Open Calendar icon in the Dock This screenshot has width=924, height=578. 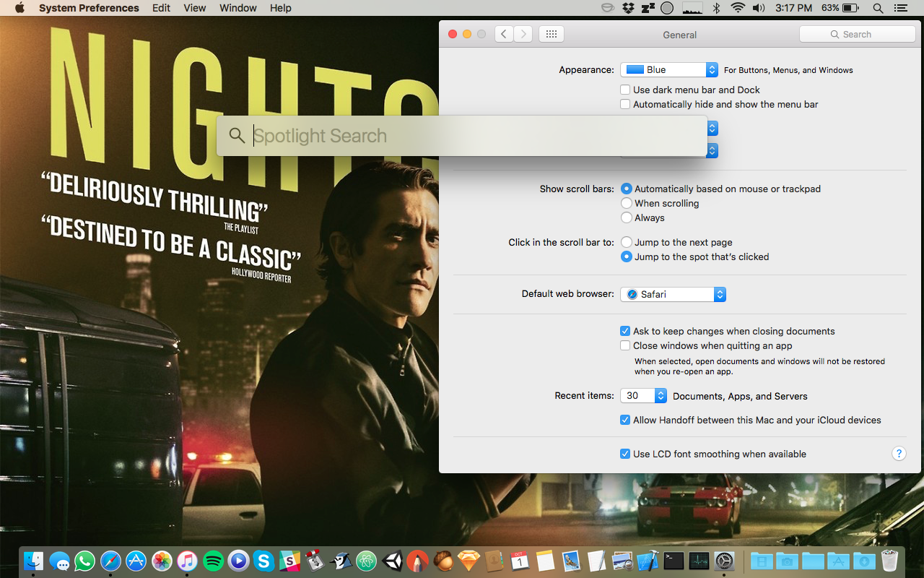coord(520,561)
